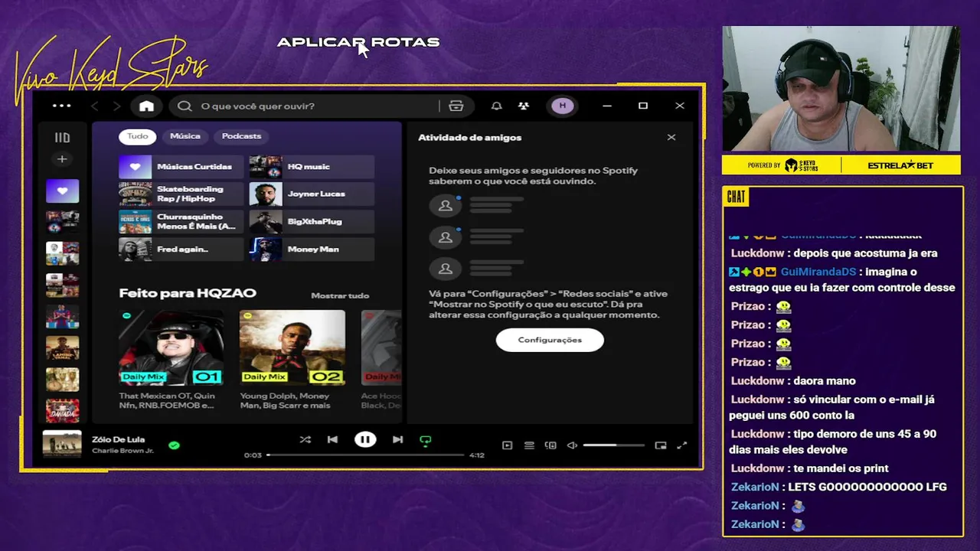The width and height of the screenshot is (980, 551).
Task: Adjust the volume slider
Action: pyautogui.click(x=615, y=445)
